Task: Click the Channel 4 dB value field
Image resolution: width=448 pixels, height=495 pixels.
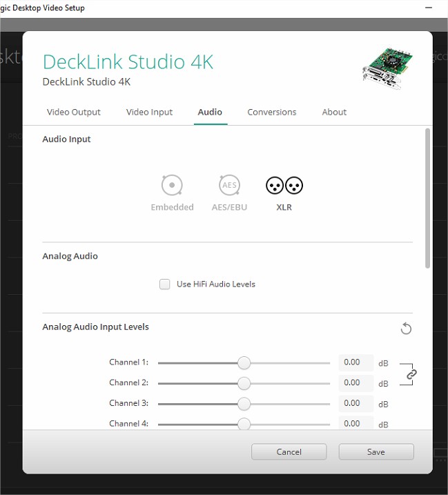Action: [356, 423]
